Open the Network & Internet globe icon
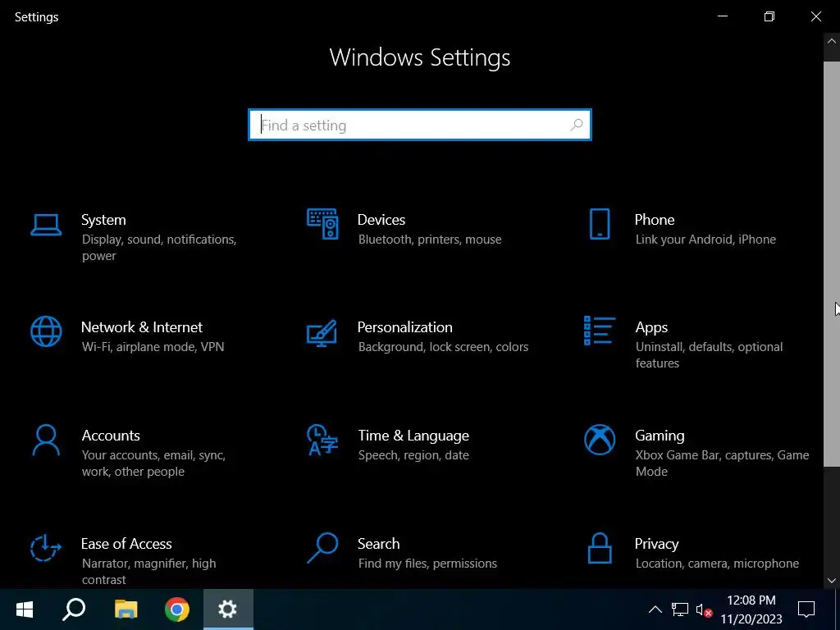This screenshot has height=630, width=840. tap(46, 331)
